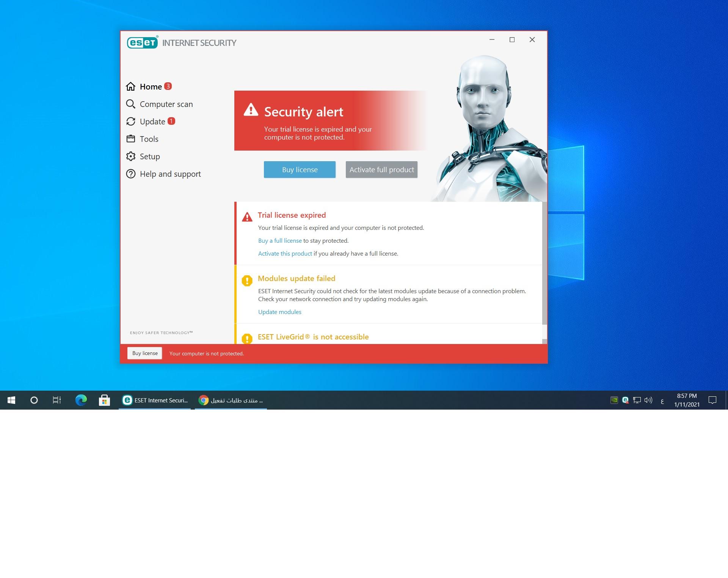Open the Tools section

click(x=142, y=139)
